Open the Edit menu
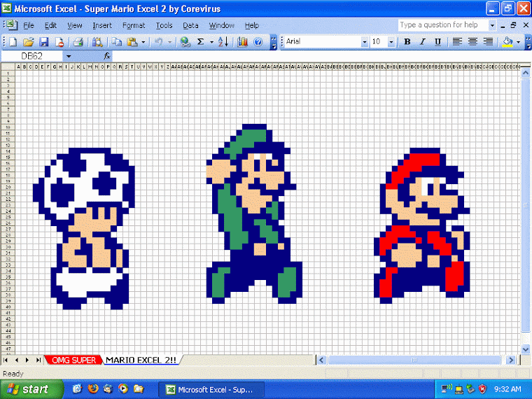The width and height of the screenshot is (532, 399). point(50,25)
